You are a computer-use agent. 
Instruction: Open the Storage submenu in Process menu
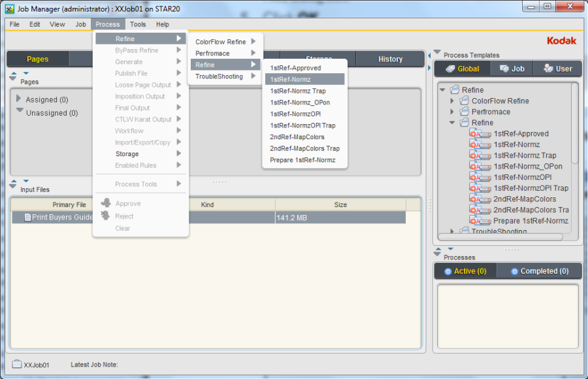[x=140, y=154]
